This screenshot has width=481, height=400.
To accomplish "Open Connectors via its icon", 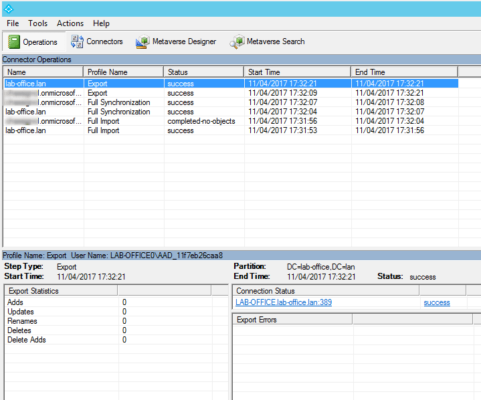I will pyautogui.click(x=77, y=42).
